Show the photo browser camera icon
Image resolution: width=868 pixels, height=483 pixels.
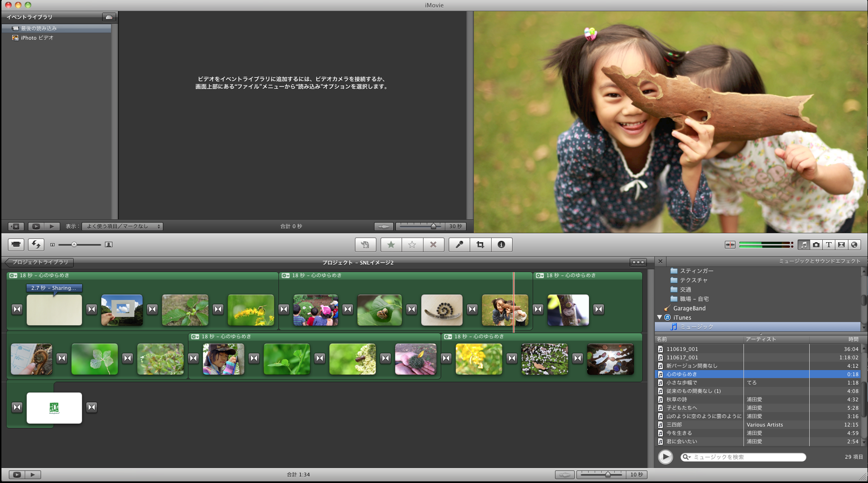(816, 245)
